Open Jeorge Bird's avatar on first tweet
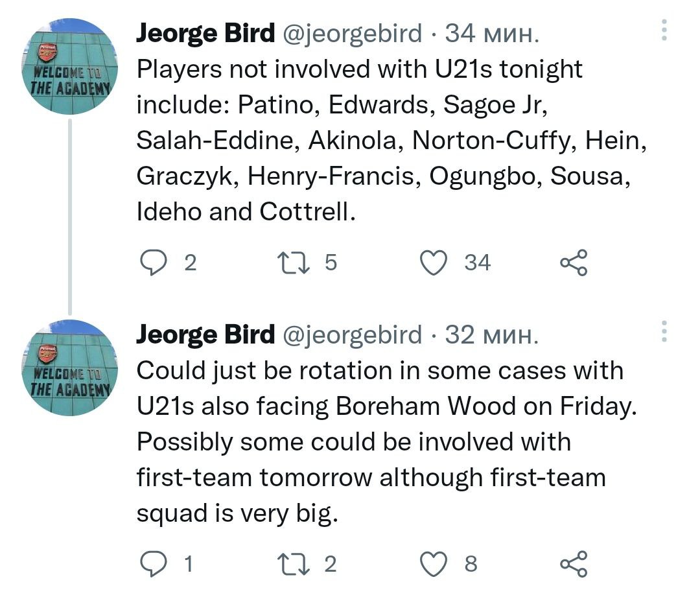 [x=70, y=67]
